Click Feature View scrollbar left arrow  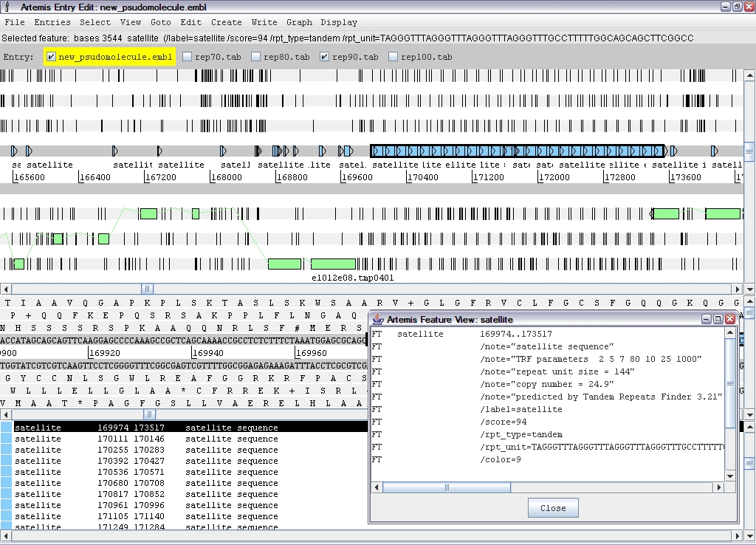377,487
